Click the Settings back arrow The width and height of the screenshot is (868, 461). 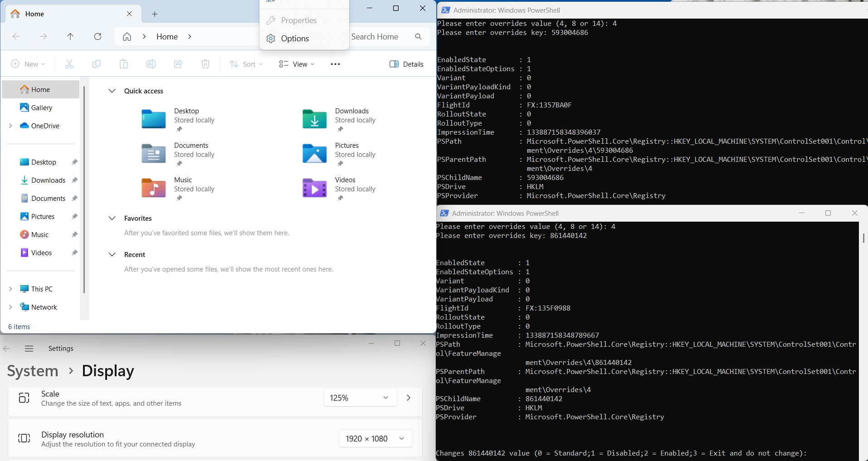tap(6, 349)
